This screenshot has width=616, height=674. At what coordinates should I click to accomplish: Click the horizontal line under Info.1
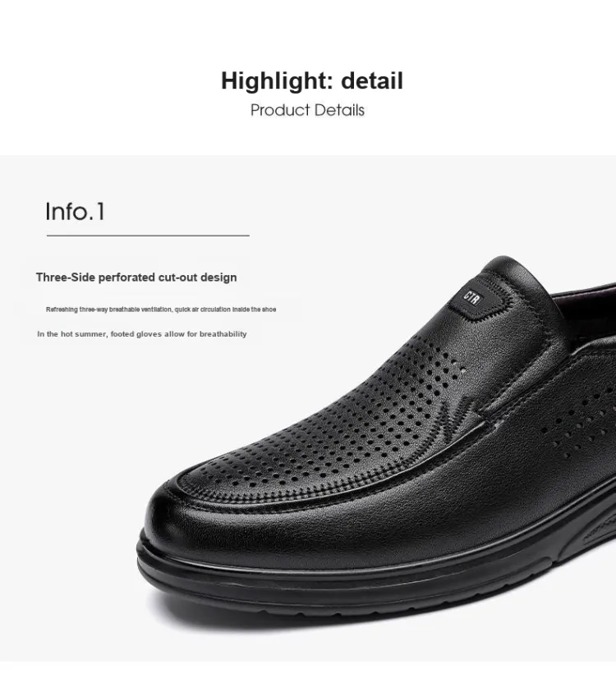tap(148, 236)
